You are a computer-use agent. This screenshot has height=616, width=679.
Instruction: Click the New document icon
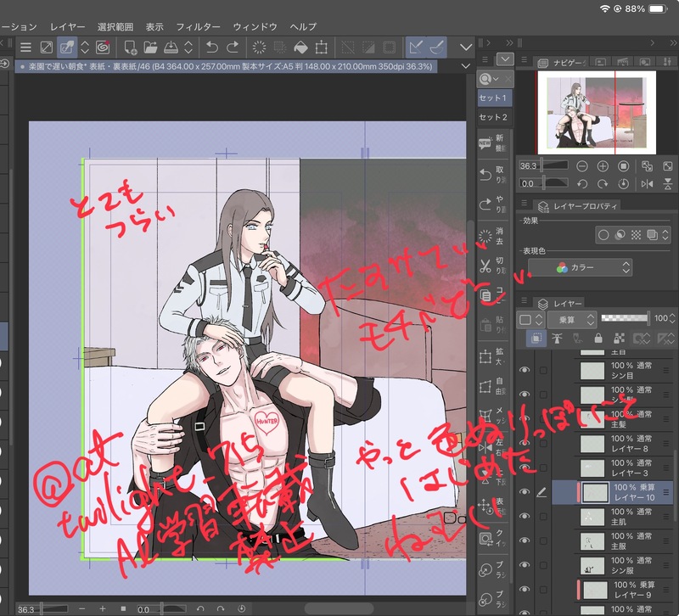tap(130, 47)
